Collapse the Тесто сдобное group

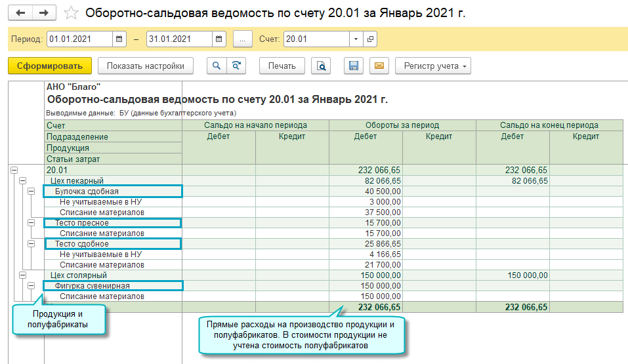click(31, 243)
